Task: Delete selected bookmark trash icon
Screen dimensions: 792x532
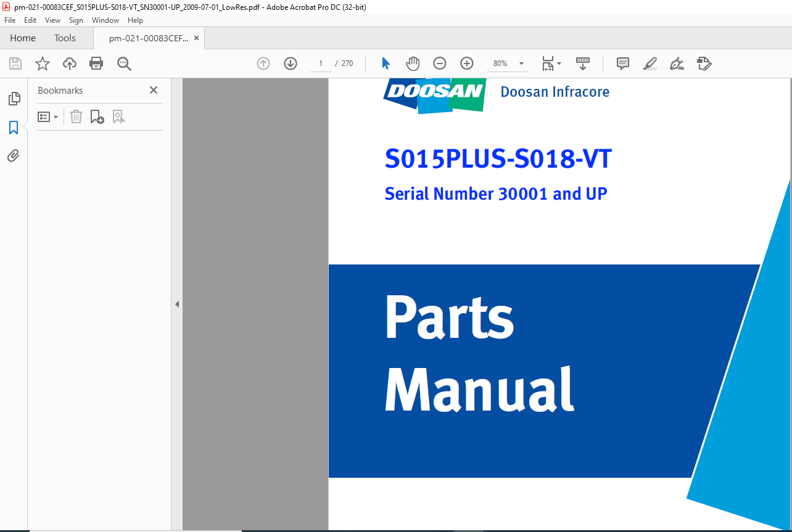Action: pyautogui.click(x=76, y=117)
